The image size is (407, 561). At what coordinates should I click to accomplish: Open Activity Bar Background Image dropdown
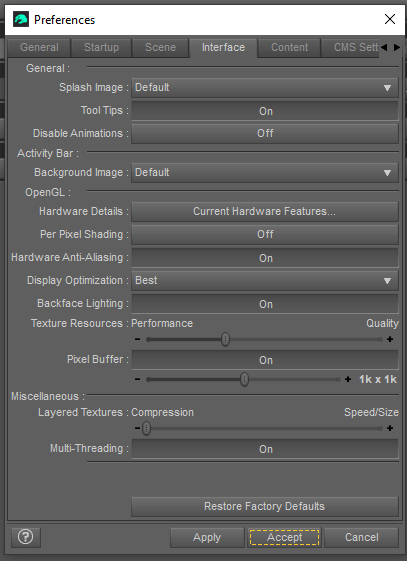pos(265,173)
